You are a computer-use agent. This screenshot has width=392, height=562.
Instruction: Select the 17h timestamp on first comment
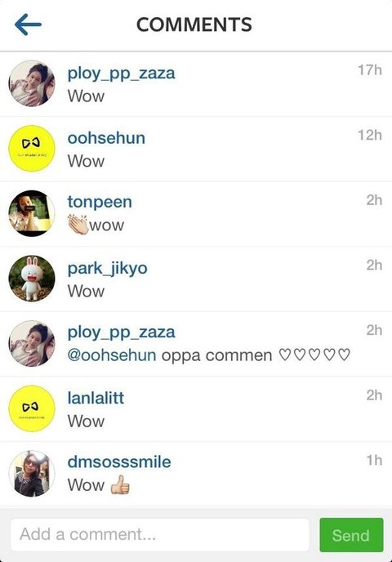click(x=370, y=70)
